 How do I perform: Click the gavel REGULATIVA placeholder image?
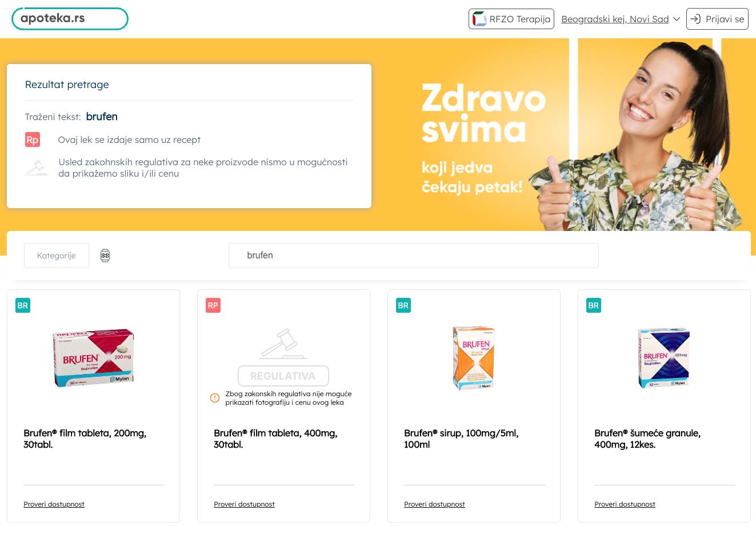283,357
